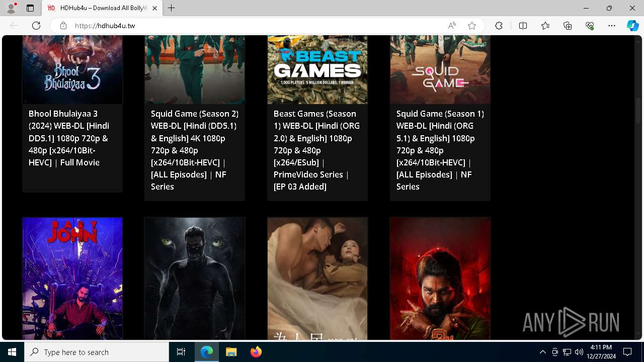
Task: Toggle split screen view
Action: coord(523,26)
